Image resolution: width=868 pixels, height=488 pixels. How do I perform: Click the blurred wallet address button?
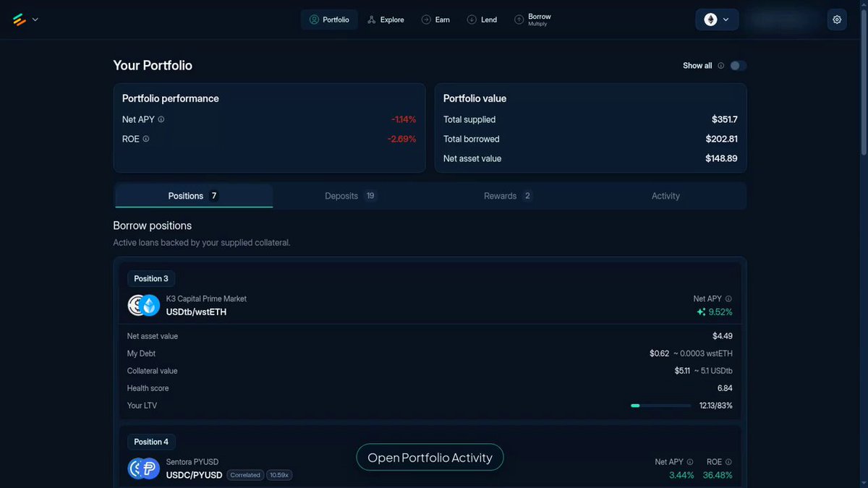tap(784, 20)
